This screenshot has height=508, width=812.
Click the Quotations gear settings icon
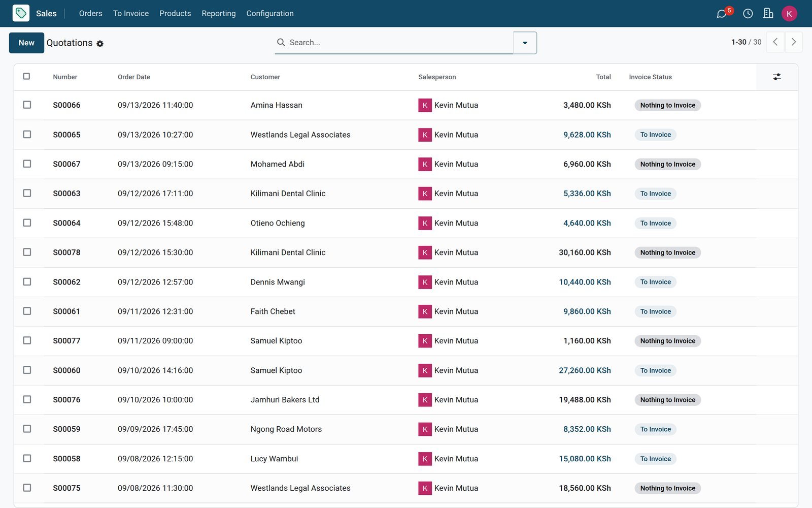[x=100, y=44]
